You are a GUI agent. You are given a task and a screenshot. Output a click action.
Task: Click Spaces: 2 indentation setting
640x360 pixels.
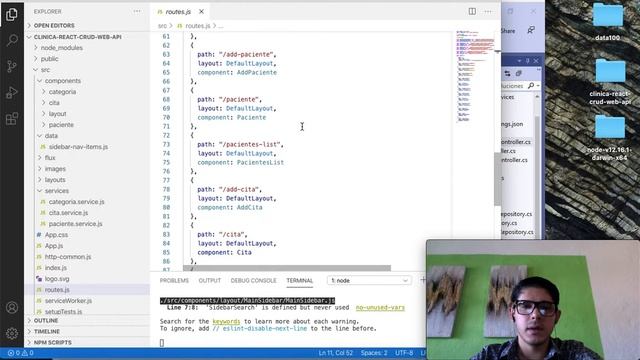point(374,353)
